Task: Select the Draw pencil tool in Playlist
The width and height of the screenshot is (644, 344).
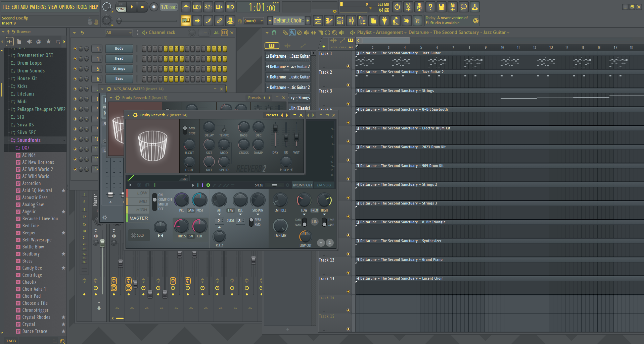Action: point(285,33)
